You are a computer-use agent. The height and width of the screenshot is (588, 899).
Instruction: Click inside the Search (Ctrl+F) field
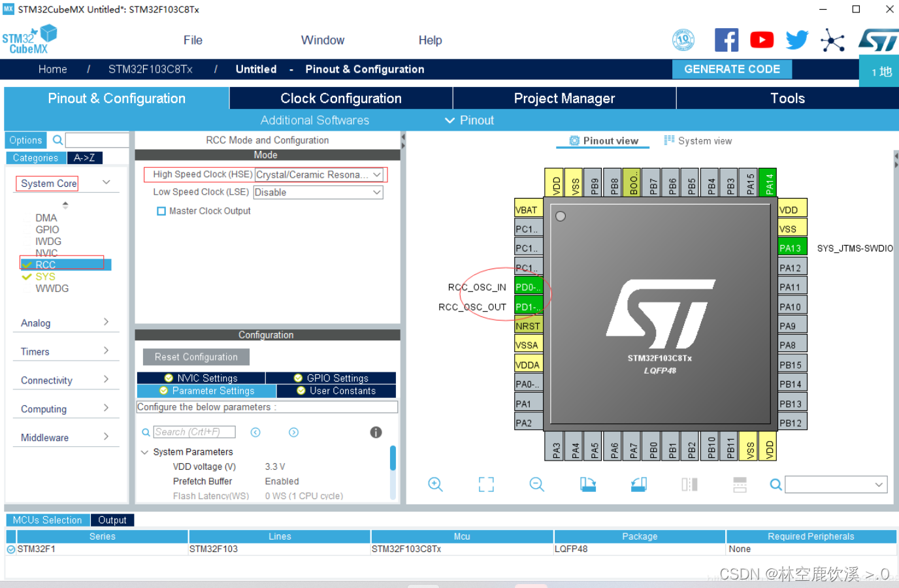[x=193, y=431]
